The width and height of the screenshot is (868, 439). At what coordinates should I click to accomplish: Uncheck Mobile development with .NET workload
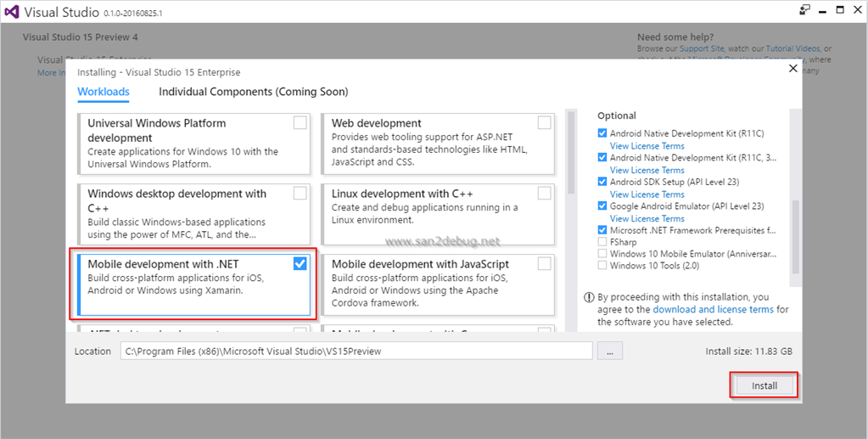click(300, 264)
